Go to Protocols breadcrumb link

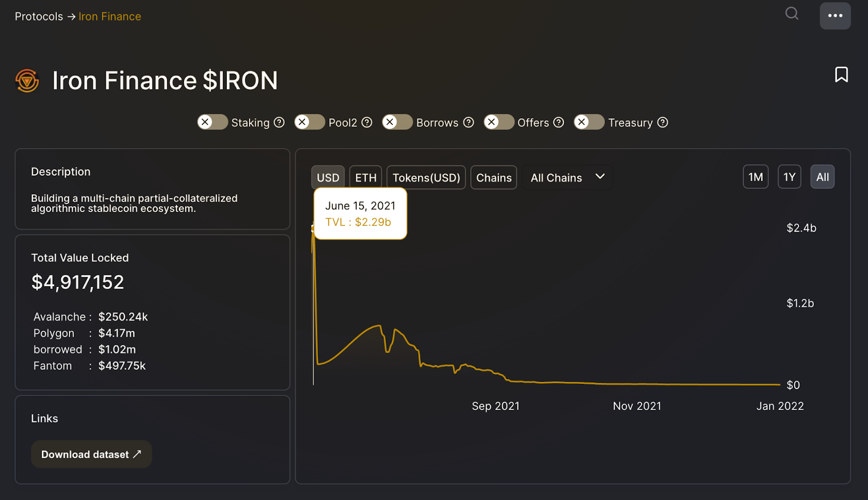pos(39,16)
